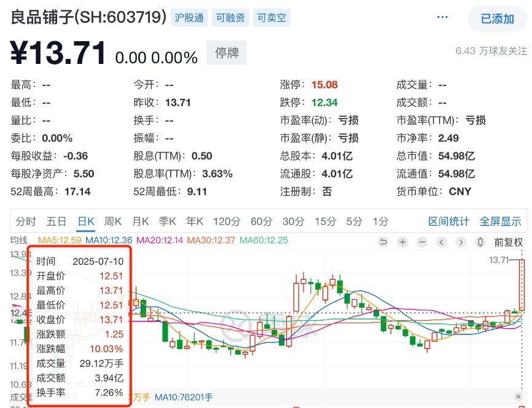
Task: Click the 成交量 29.12万手 tooltip value
Action: pyautogui.click(x=101, y=363)
